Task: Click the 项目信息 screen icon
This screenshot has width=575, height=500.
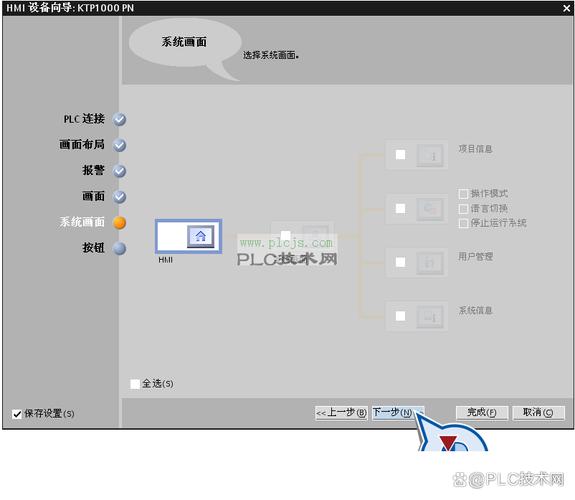Action: pyautogui.click(x=430, y=156)
